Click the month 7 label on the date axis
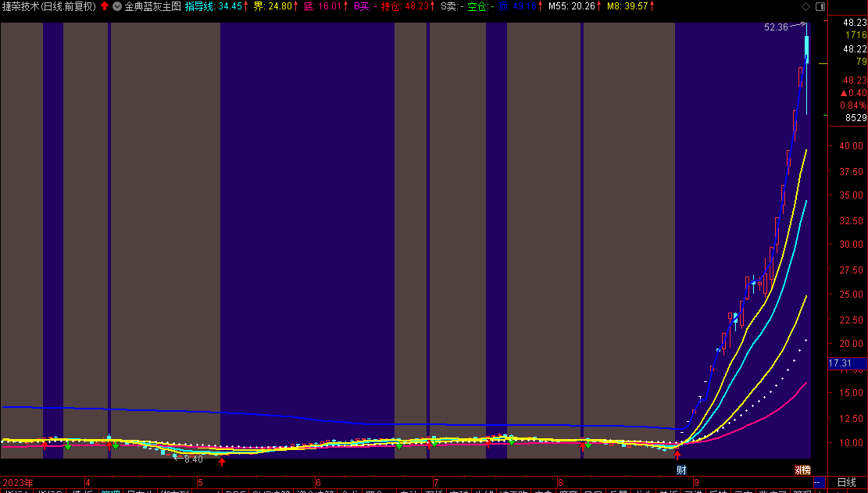 tap(436, 483)
